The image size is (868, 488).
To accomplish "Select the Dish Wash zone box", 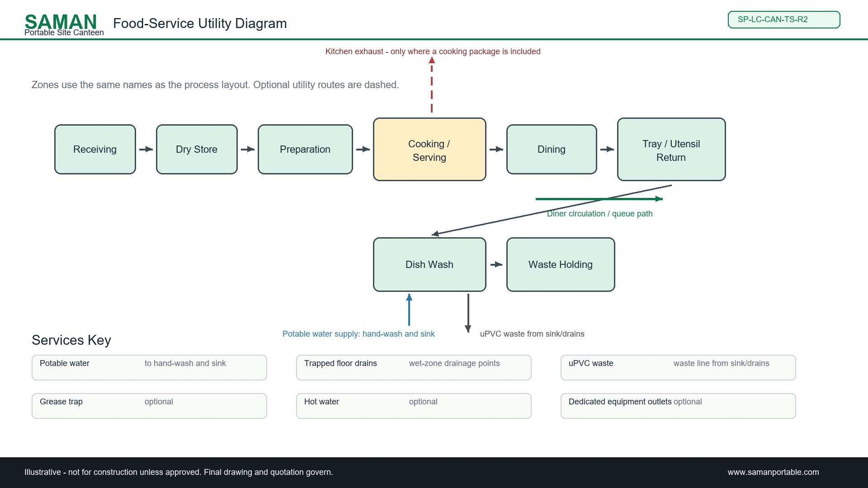I will 429,264.
